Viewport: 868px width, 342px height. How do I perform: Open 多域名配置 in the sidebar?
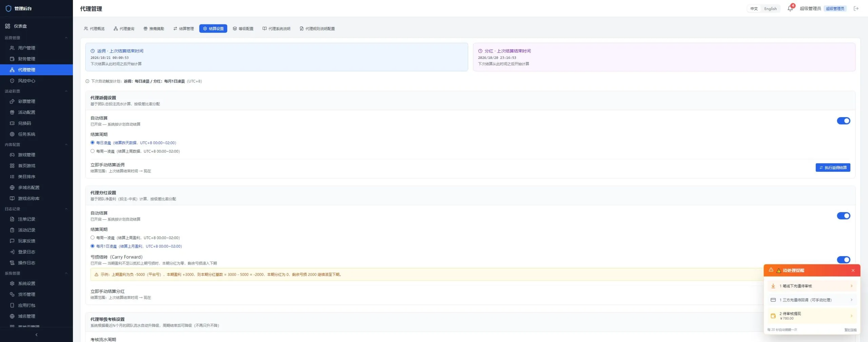tap(36, 187)
